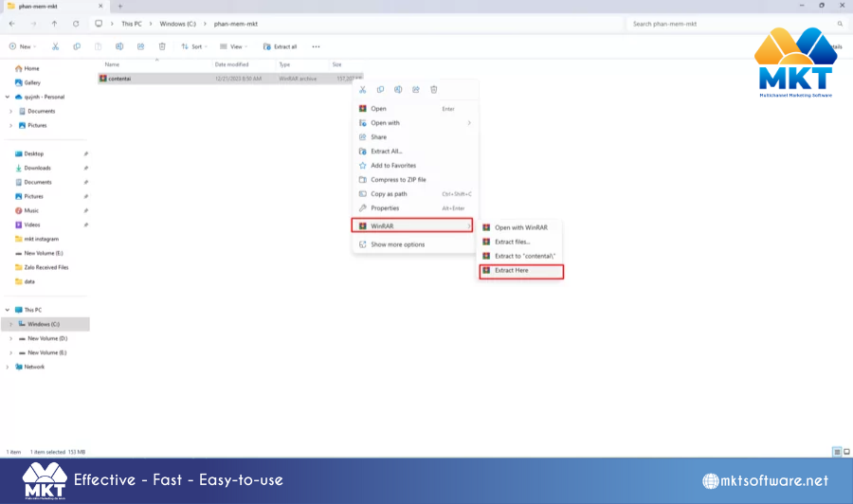Open the View dropdown
The image size is (853, 504).
pyautogui.click(x=233, y=46)
